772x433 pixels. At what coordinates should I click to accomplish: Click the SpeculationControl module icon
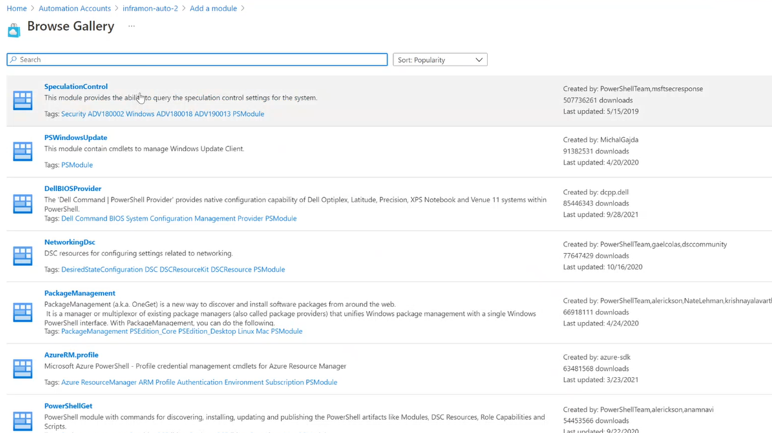(x=22, y=100)
